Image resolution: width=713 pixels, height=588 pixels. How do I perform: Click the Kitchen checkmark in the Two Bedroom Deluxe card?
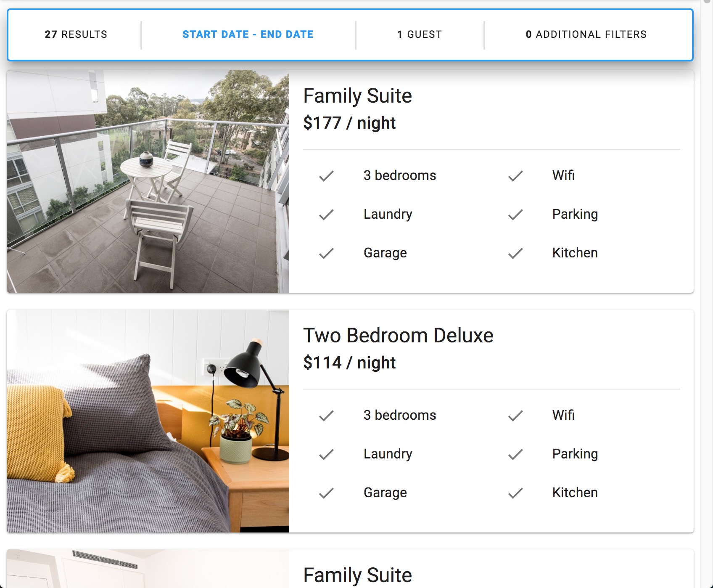click(515, 493)
